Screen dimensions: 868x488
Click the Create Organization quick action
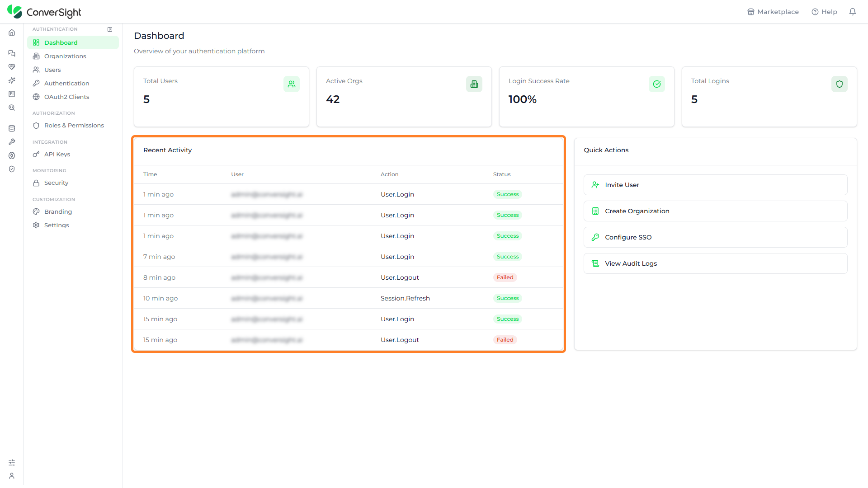click(715, 211)
